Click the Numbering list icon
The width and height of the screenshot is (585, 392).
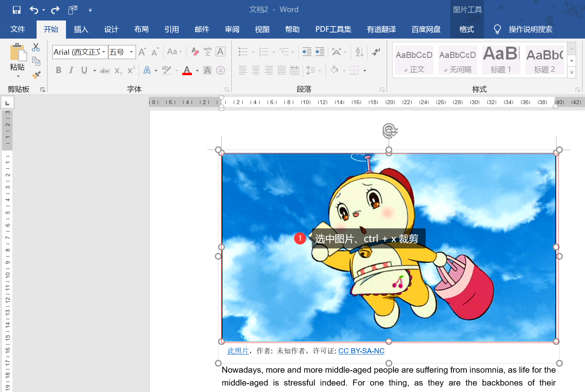(264, 51)
